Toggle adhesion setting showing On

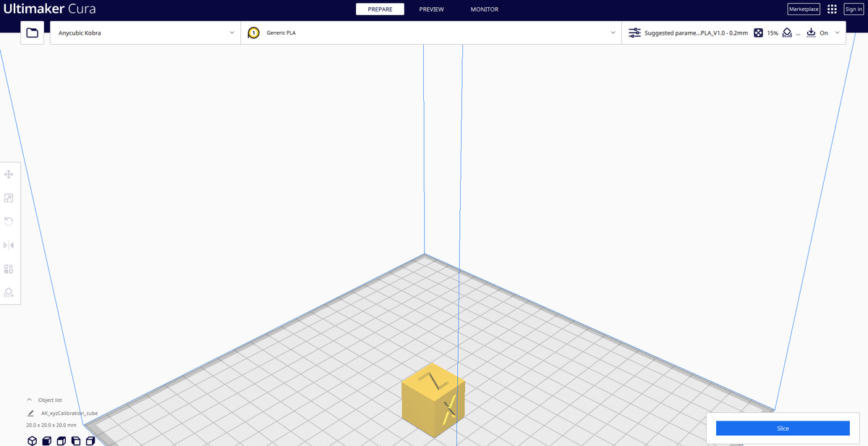(x=824, y=32)
